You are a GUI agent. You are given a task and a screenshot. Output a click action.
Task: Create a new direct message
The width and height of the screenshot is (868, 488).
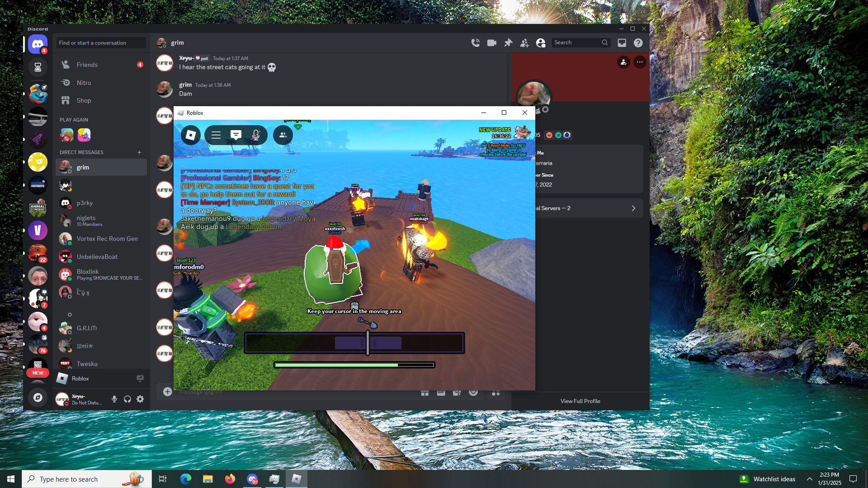[x=139, y=152]
